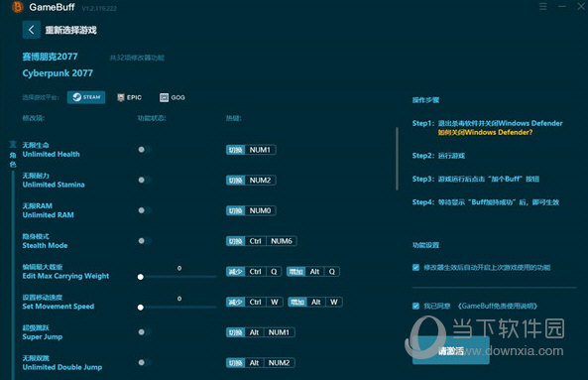This screenshot has height=380, width=588.
Task: Select the character category tab on left sidebar
Action: point(13,155)
